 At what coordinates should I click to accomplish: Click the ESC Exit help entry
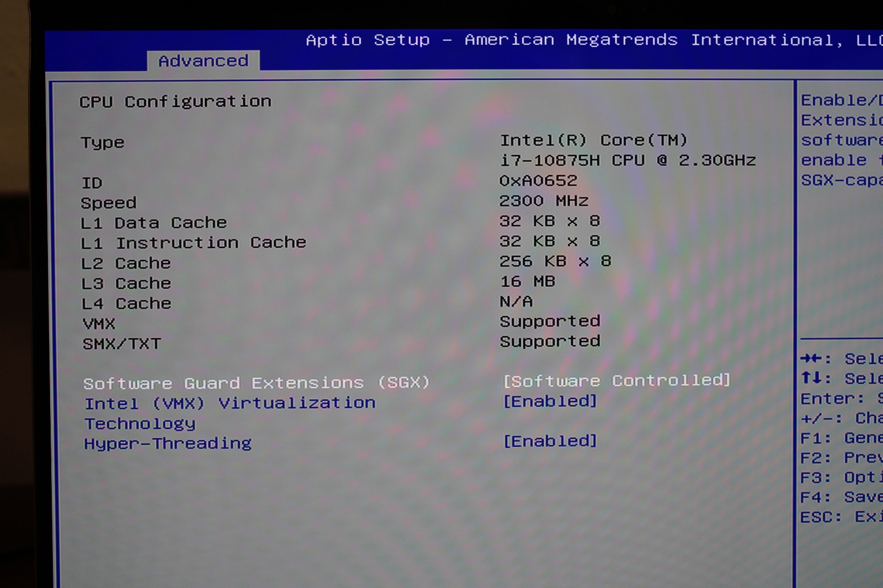pyautogui.click(x=841, y=517)
